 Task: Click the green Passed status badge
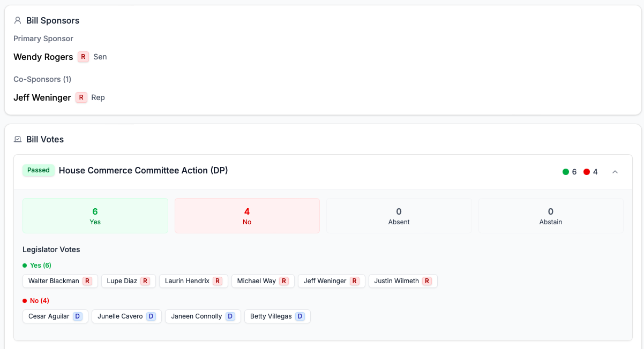38,170
